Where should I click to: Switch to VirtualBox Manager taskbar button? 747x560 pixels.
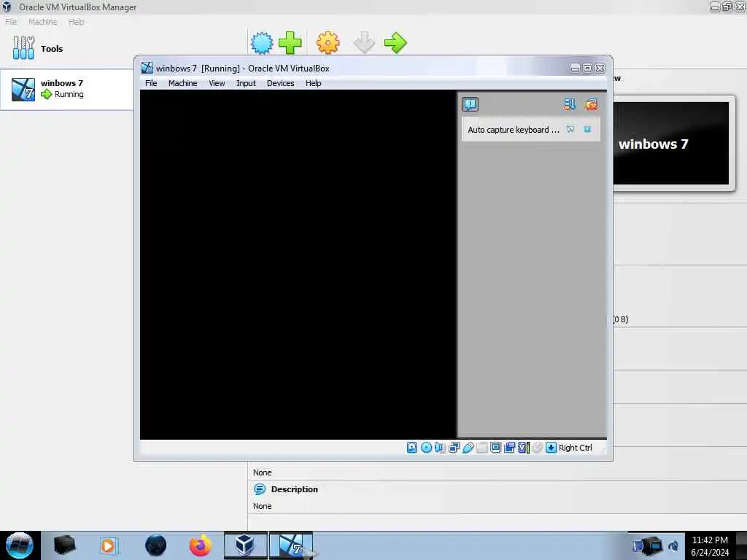[x=245, y=545]
